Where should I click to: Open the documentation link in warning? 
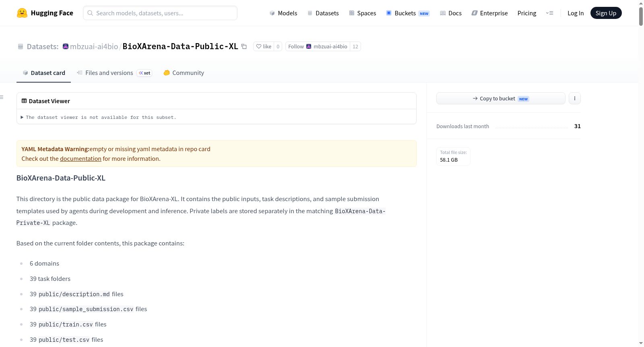(x=80, y=159)
